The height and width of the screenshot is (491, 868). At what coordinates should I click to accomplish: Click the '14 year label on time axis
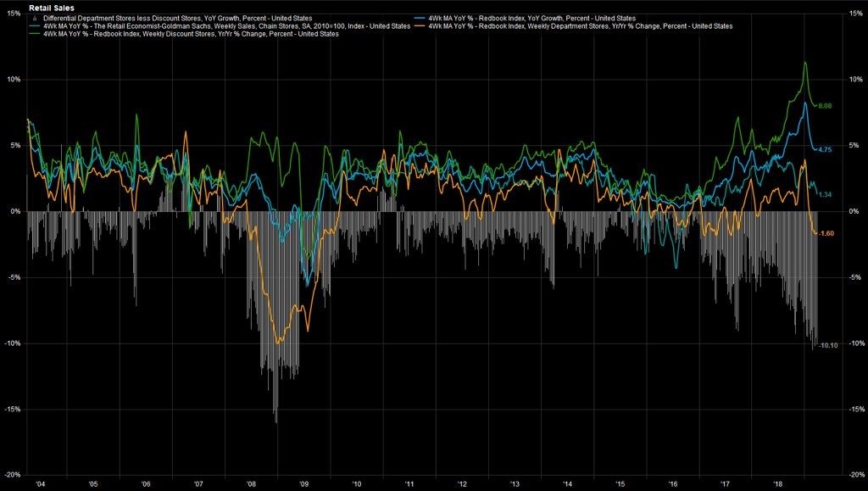pos(567,484)
